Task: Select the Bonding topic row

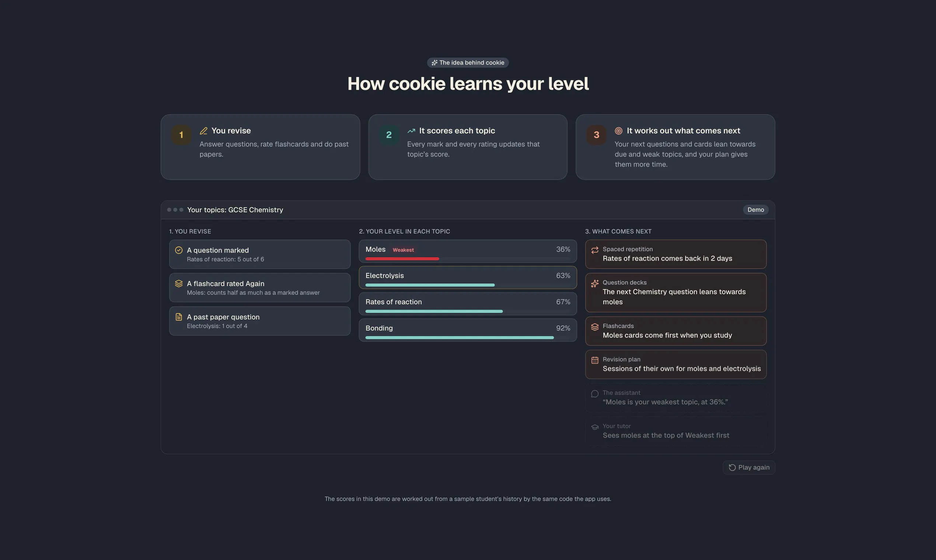Action: click(x=468, y=330)
